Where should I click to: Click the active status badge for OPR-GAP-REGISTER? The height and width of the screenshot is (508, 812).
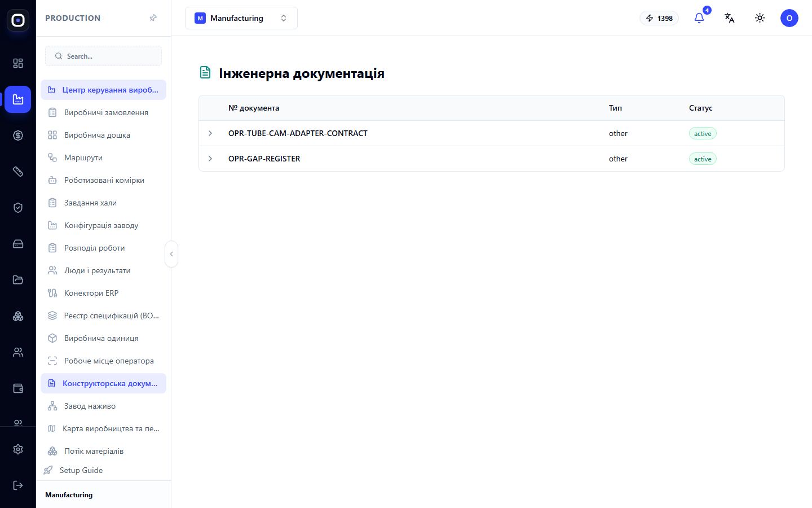pyautogui.click(x=703, y=159)
